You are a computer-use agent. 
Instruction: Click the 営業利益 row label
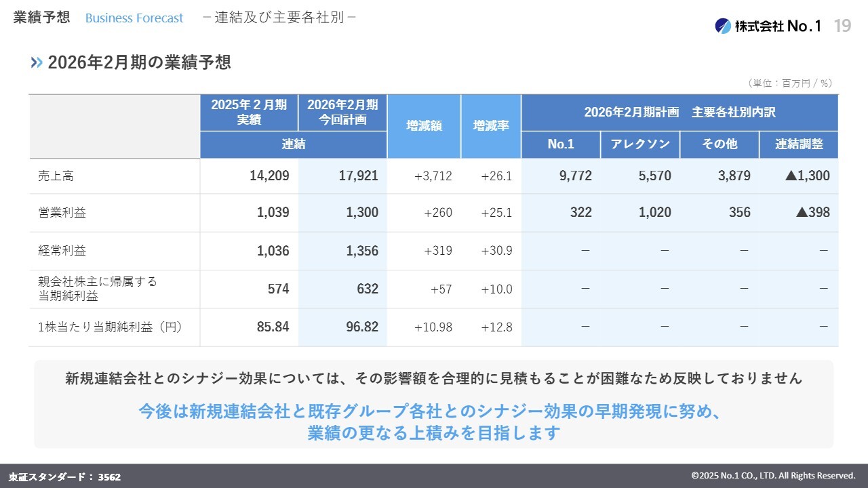62,213
